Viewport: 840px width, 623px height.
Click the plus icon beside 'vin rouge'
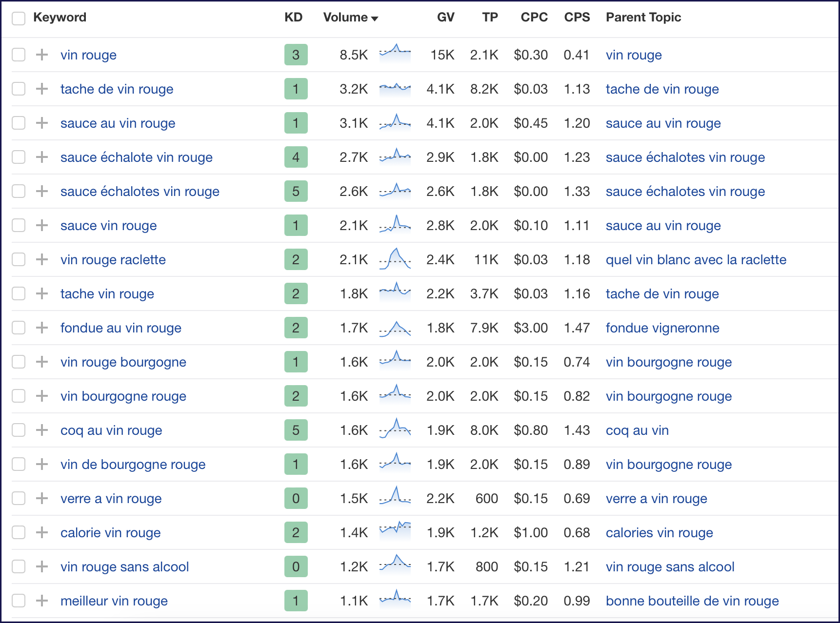click(x=42, y=55)
